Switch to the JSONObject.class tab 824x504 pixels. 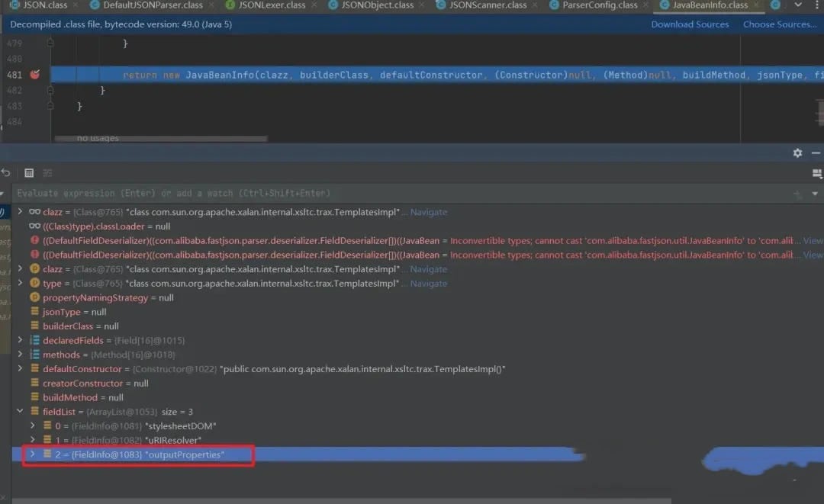[377, 5]
